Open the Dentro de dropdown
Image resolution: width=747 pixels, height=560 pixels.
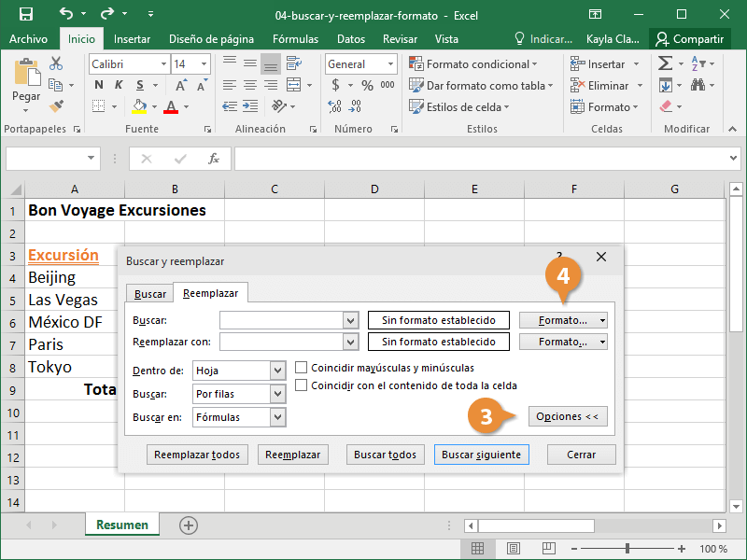(277, 371)
